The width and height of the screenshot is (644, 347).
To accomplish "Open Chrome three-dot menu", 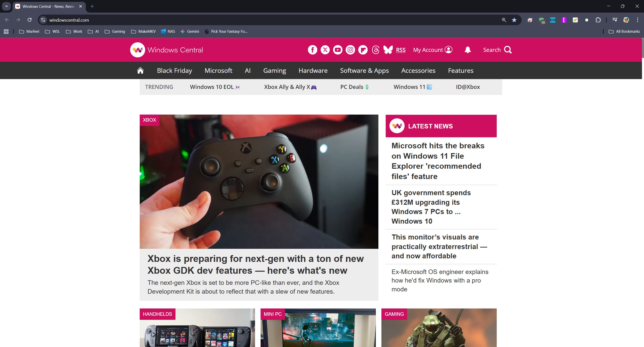I will click(637, 20).
